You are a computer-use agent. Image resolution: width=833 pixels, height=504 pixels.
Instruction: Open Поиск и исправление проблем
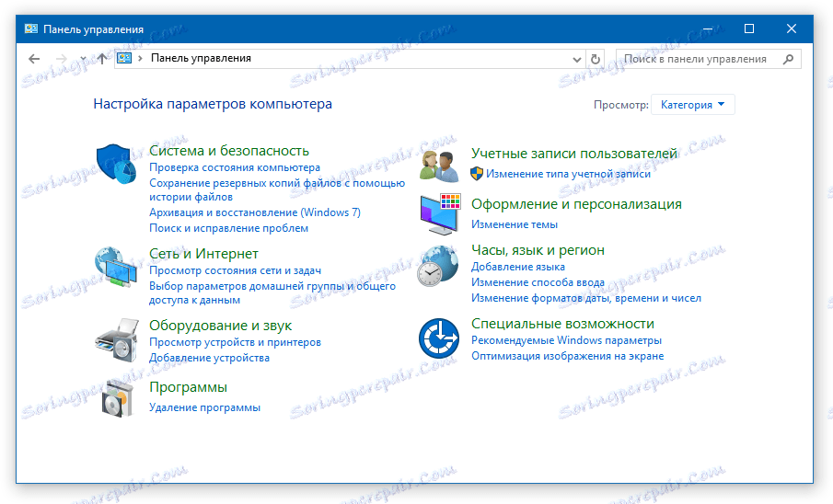tap(228, 228)
